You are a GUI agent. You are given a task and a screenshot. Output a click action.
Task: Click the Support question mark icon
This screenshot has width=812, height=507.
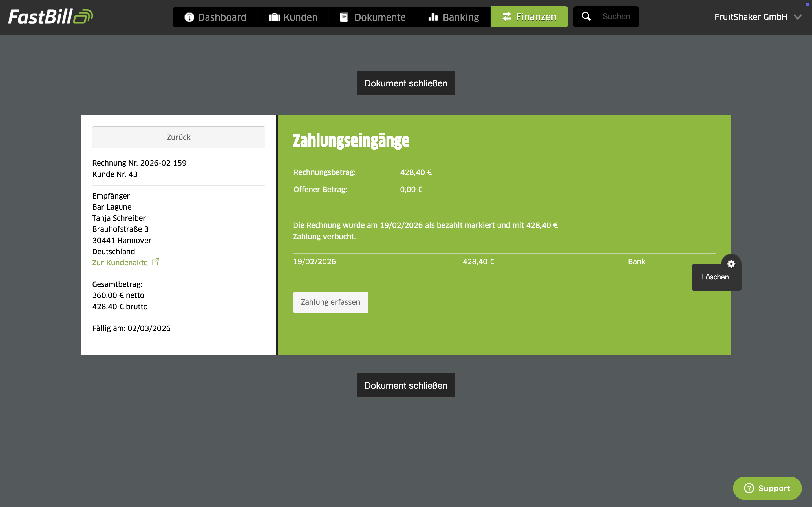tap(749, 488)
